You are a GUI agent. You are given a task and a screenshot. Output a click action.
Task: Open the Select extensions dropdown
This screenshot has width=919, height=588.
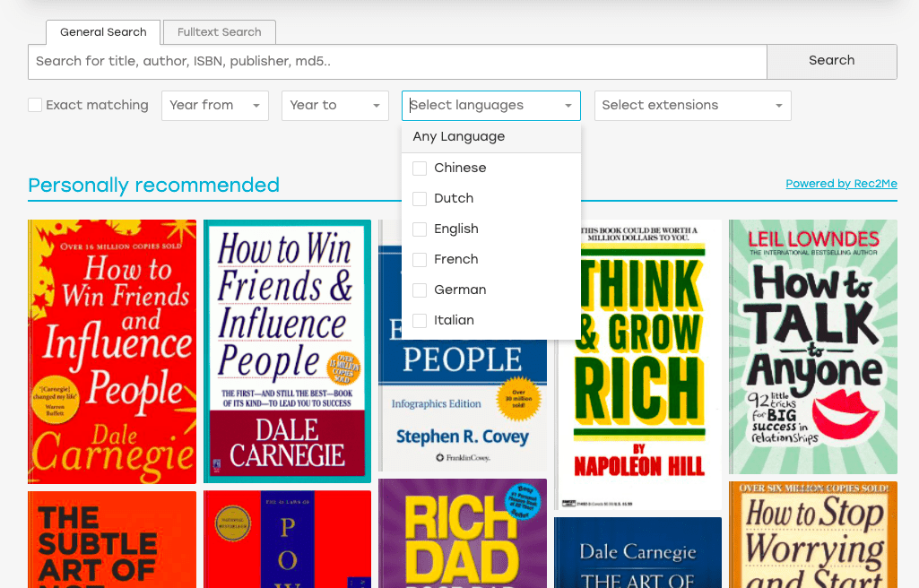692,106
